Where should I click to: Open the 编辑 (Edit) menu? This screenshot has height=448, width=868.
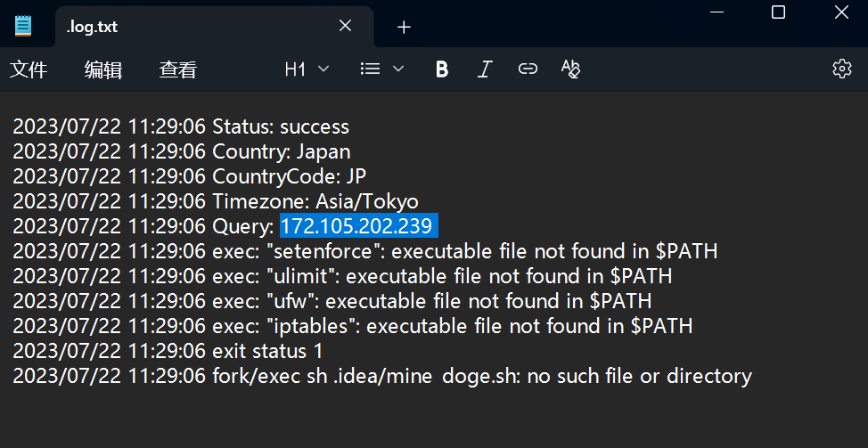click(103, 69)
